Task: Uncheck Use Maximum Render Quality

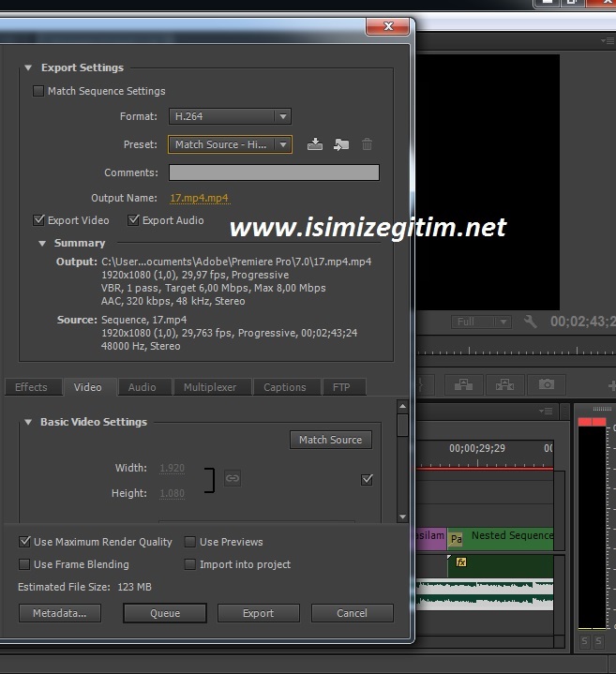Action: coord(24,542)
